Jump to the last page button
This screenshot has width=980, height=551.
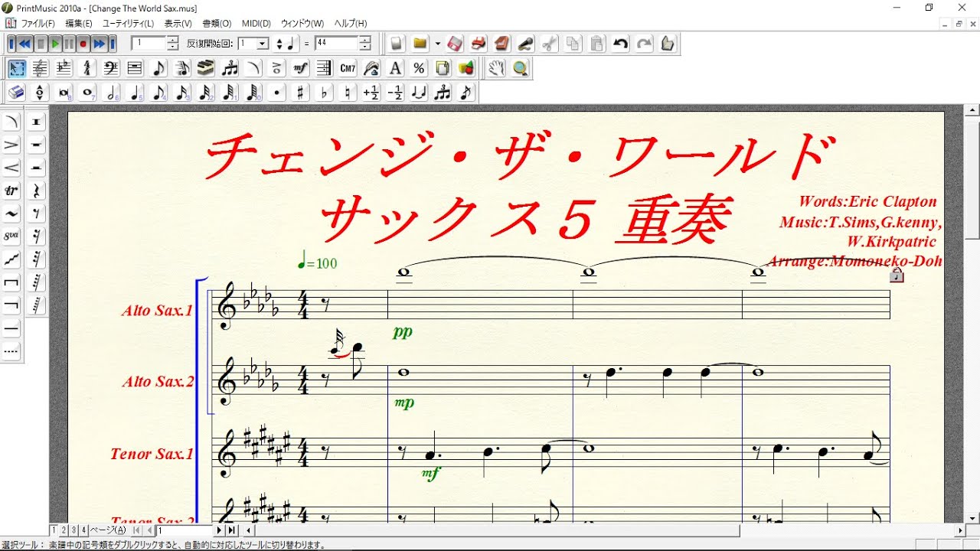tap(231, 530)
